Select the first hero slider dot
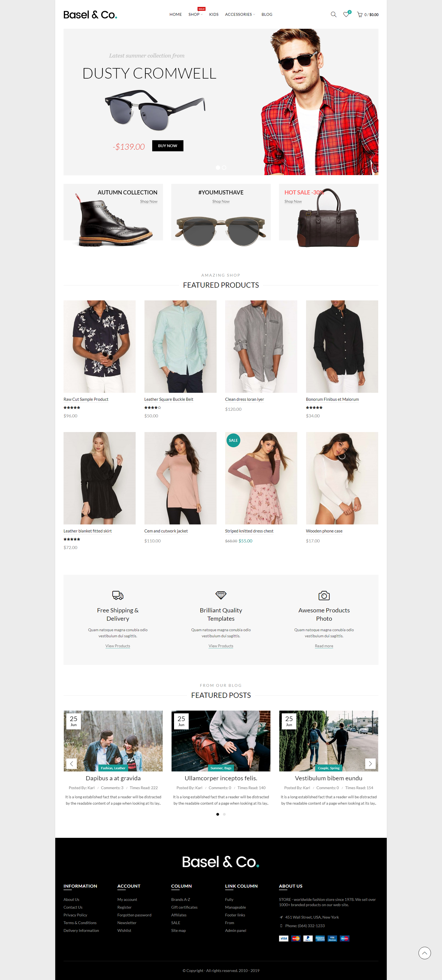The height and width of the screenshot is (980, 442). click(x=218, y=167)
